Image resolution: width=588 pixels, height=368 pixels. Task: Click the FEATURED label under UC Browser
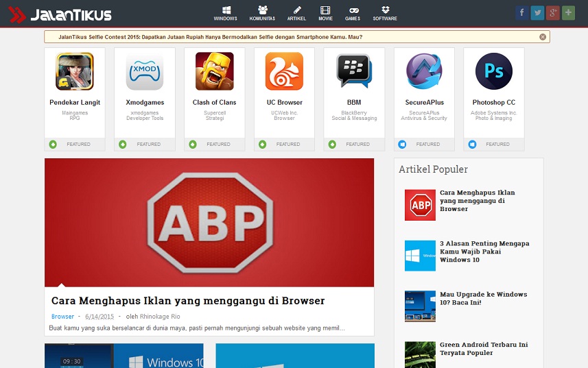[x=288, y=144]
